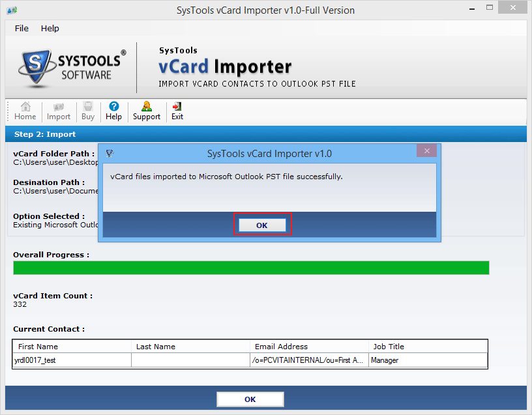Click the success message text
The height and width of the screenshot is (415, 532).
tap(226, 177)
